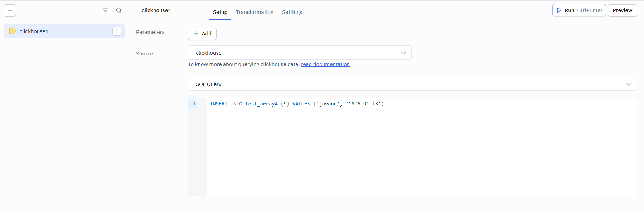
Task: Open three-dot menu for clickhouse1
Action: tap(117, 31)
